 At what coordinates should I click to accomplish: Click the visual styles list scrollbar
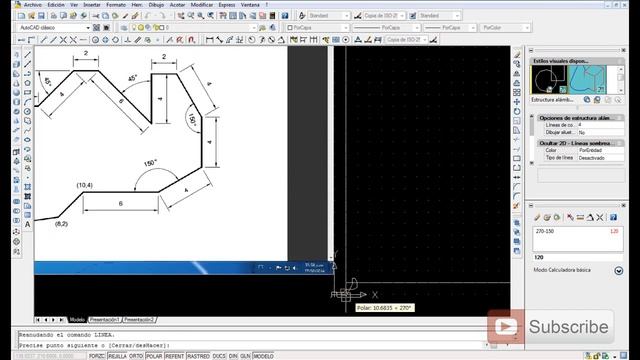click(620, 80)
